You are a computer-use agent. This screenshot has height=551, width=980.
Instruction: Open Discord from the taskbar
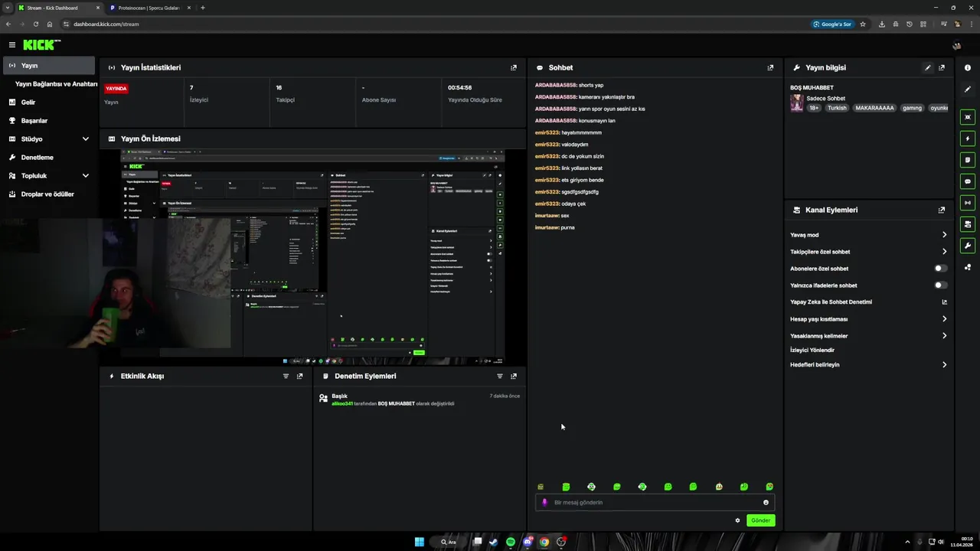pos(528,542)
